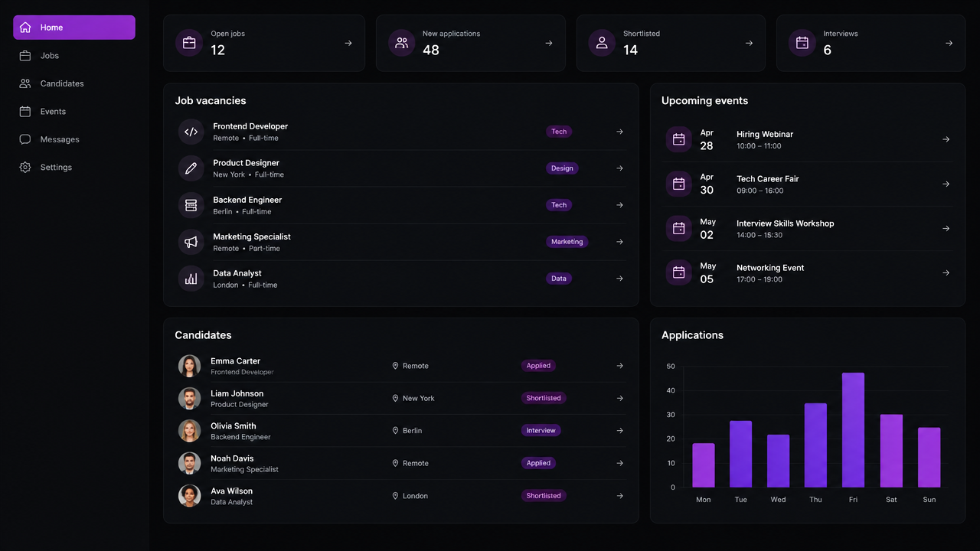Image resolution: width=980 pixels, height=551 pixels.
Task: Open Frontend Developer vacancy arrow
Action: 620,132
